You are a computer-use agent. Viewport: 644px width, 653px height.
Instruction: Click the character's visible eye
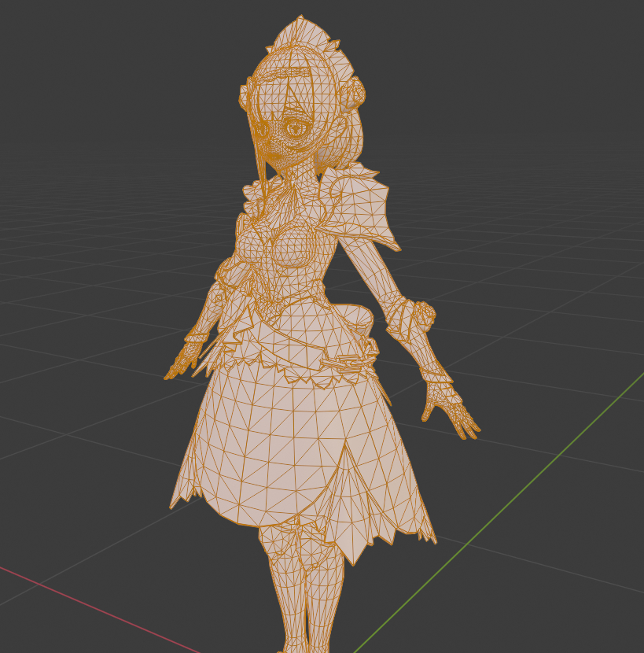[x=297, y=127]
